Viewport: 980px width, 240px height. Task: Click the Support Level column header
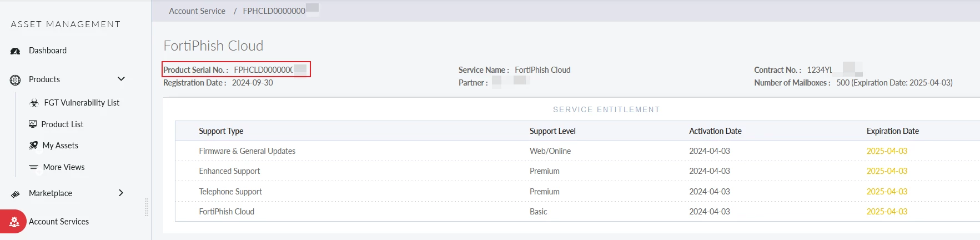[552, 131]
